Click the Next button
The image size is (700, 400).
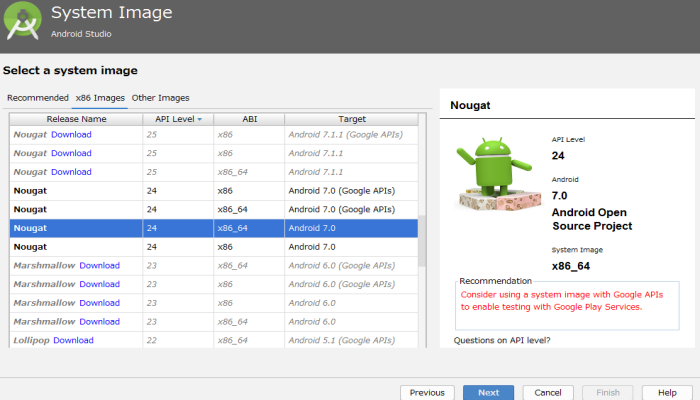[x=488, y=393]
